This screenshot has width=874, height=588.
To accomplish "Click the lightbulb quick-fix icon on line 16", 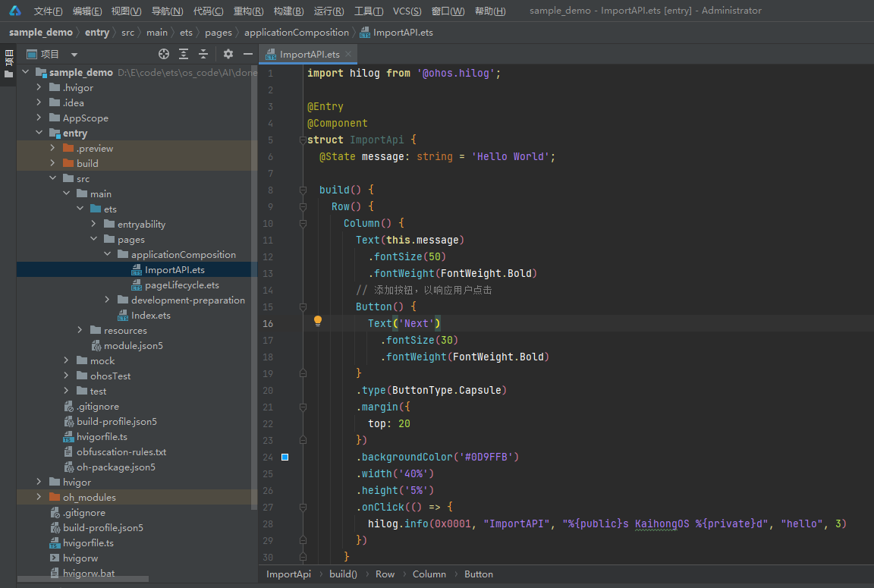I will tap(318, 321).
